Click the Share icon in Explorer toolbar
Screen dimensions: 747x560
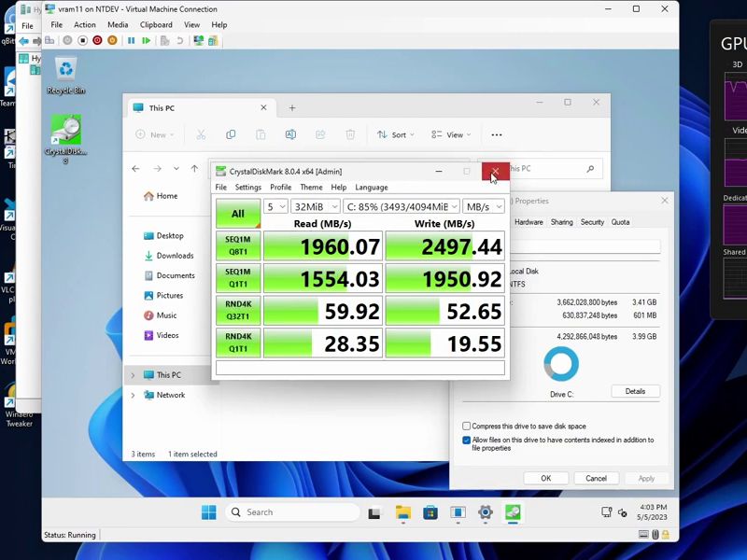320,134
